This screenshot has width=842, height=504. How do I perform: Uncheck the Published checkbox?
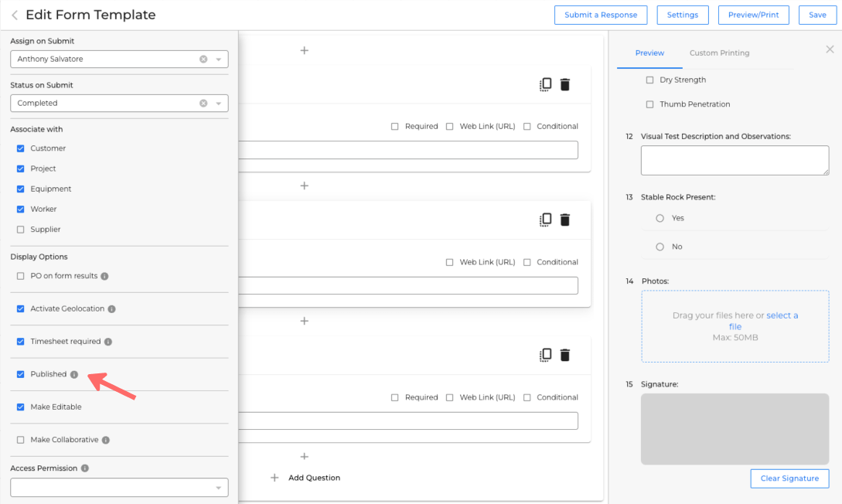point(21,374)
